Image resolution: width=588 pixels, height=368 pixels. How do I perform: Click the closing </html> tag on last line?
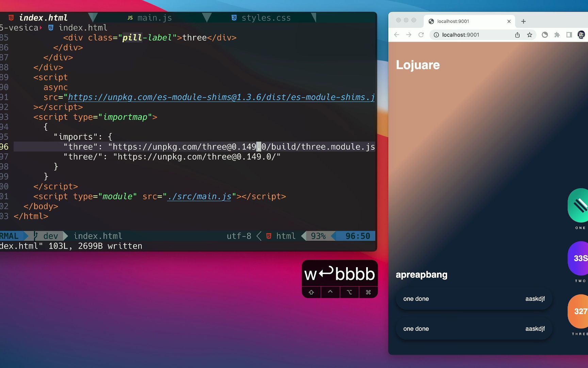pos(31,216)
